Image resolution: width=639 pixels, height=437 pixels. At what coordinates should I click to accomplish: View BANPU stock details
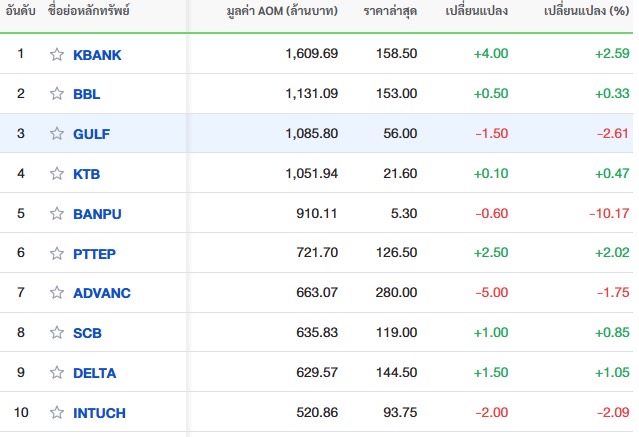[97, 214]
